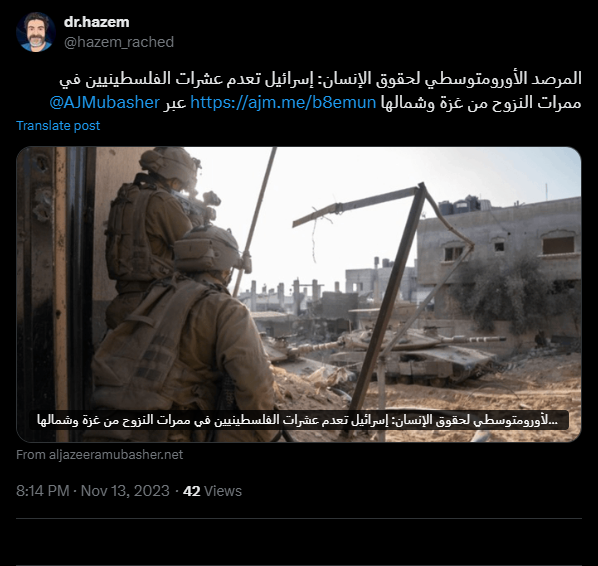The image size is (598, 566).
Task: Open the @AJMubasher mention
Action: [104, 103]
